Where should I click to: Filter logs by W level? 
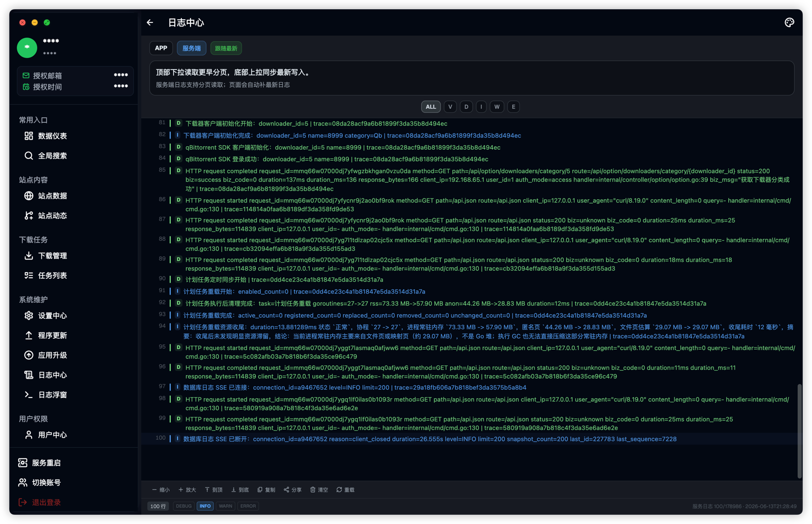tap(497, 107)
